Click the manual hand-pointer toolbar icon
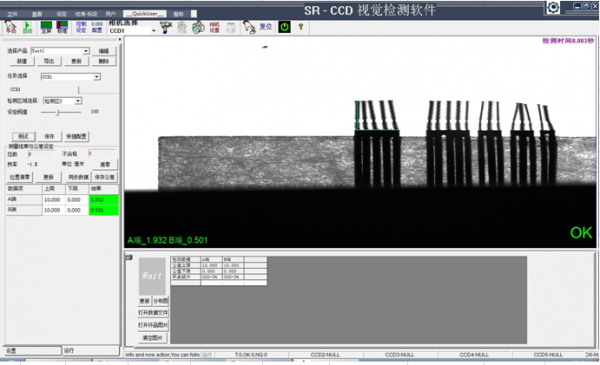Viewport: 600px width, 365px height. tap(10, 27)
